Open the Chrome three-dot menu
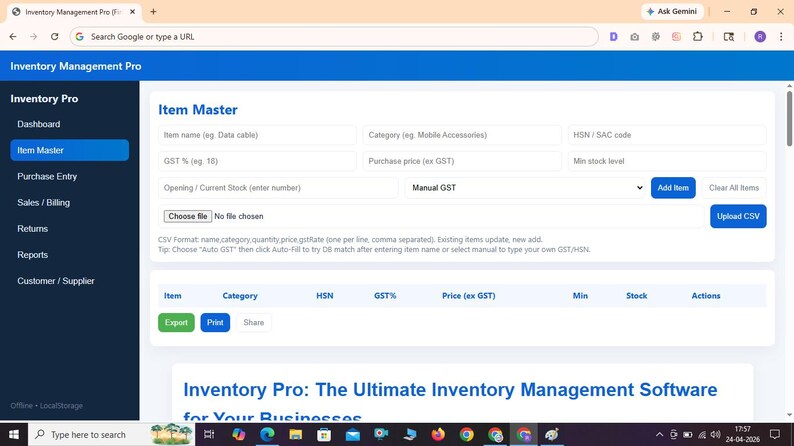 781,36
